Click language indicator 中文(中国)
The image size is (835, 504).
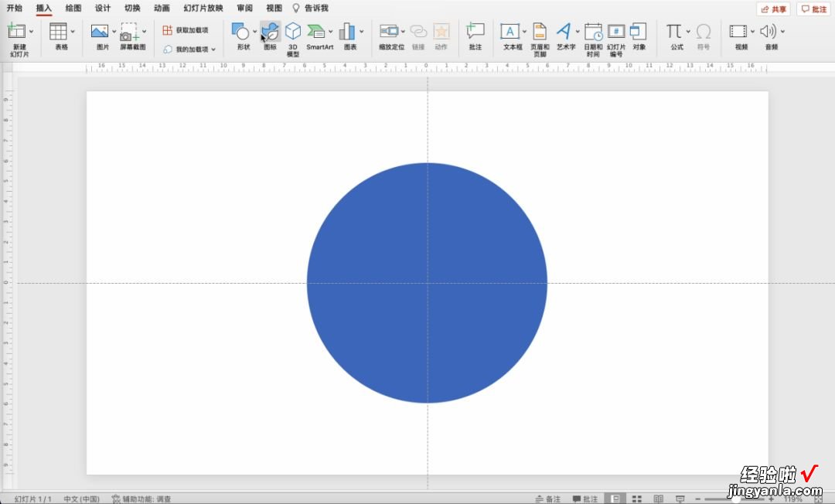81,499
